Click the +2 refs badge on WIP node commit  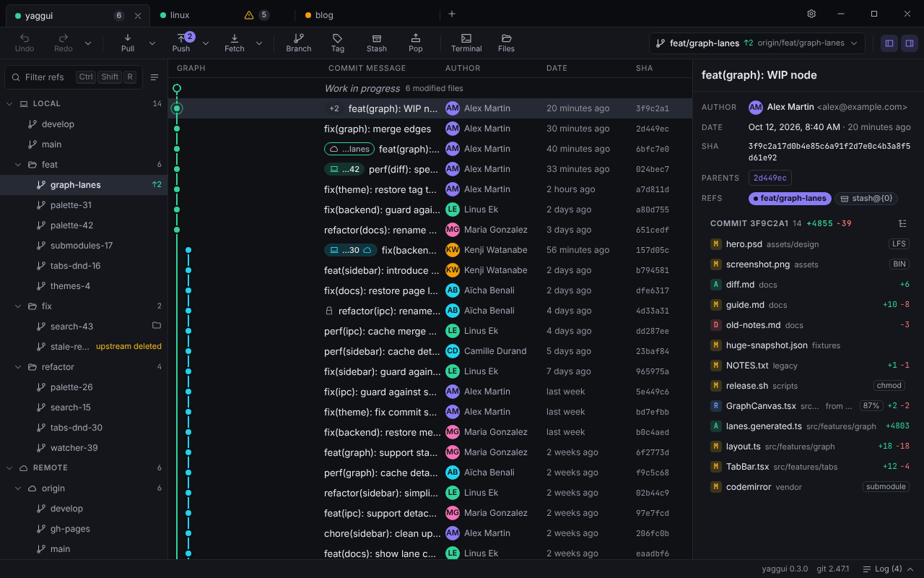pos(334,108)
